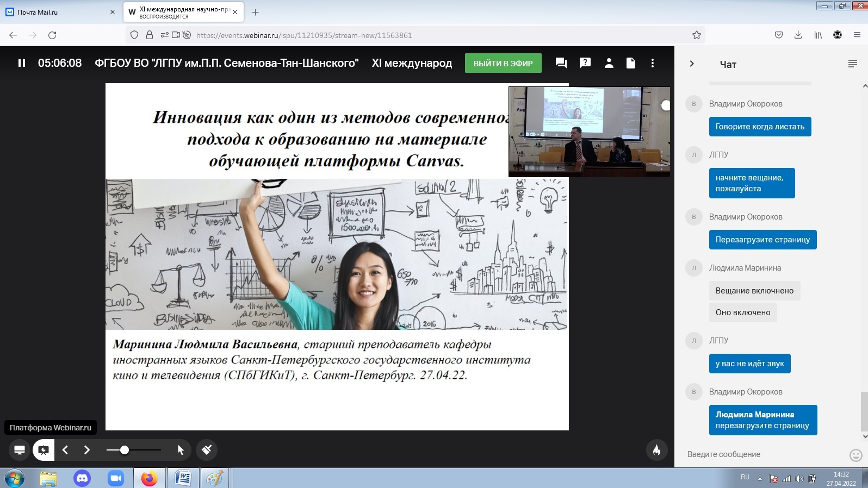Screen dimensions: 868x488
Task: Click the speaker video thumbnail
Action: pos(589,132)
